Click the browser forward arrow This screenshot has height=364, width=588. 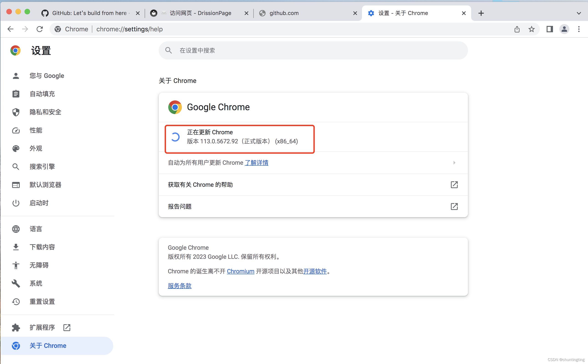pyautogui.click(x=25, y=29)
